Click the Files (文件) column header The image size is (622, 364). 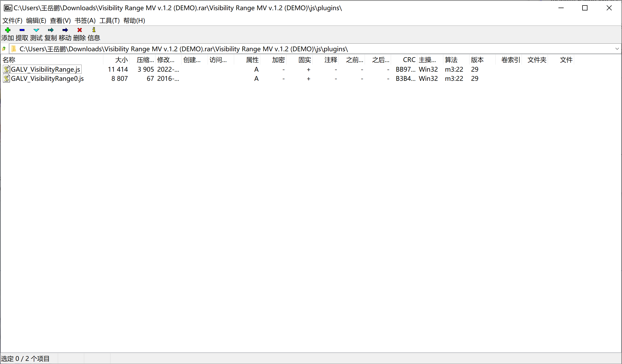561,60
